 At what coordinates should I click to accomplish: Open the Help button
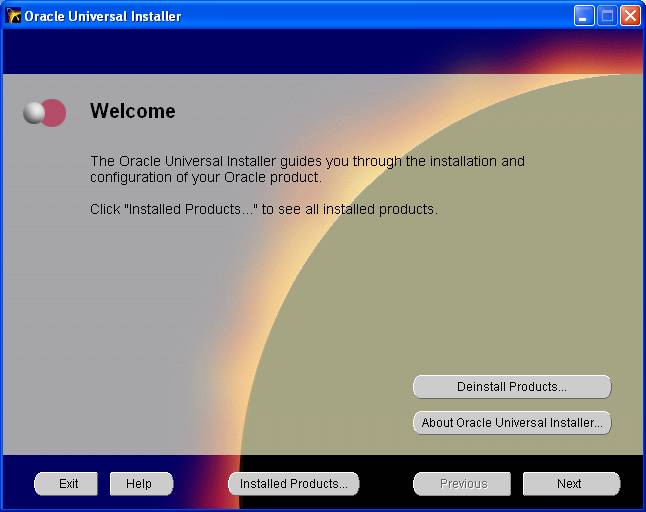click(141, 484)
